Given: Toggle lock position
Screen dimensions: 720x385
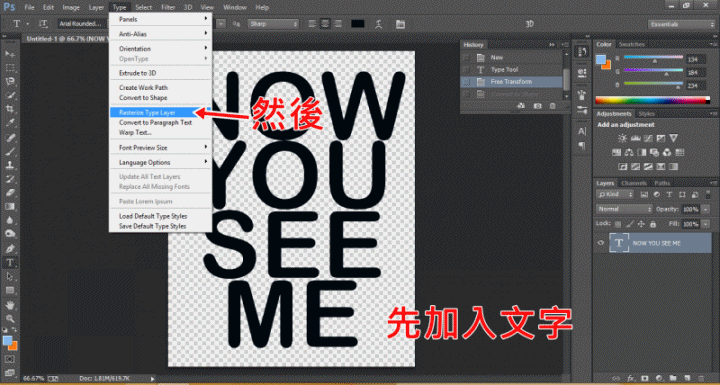Looking at the screenshot, I should coord(641,224).
